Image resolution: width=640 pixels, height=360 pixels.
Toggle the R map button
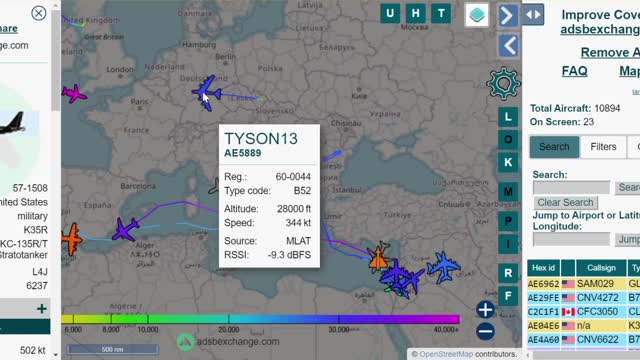coord(508,273)
